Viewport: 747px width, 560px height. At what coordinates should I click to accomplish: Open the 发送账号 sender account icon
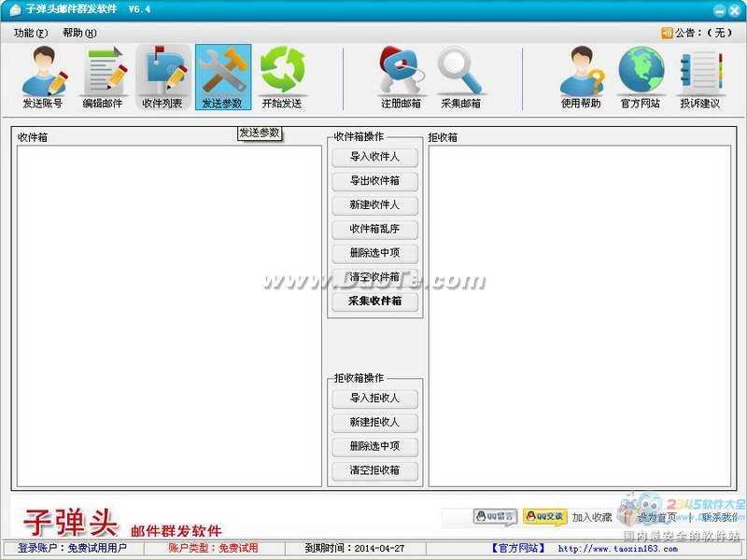(x=43, y=77)
